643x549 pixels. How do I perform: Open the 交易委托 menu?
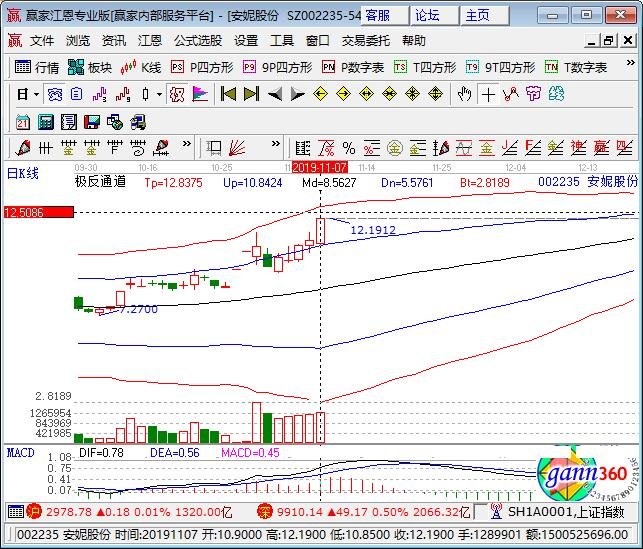click(366, 41)
